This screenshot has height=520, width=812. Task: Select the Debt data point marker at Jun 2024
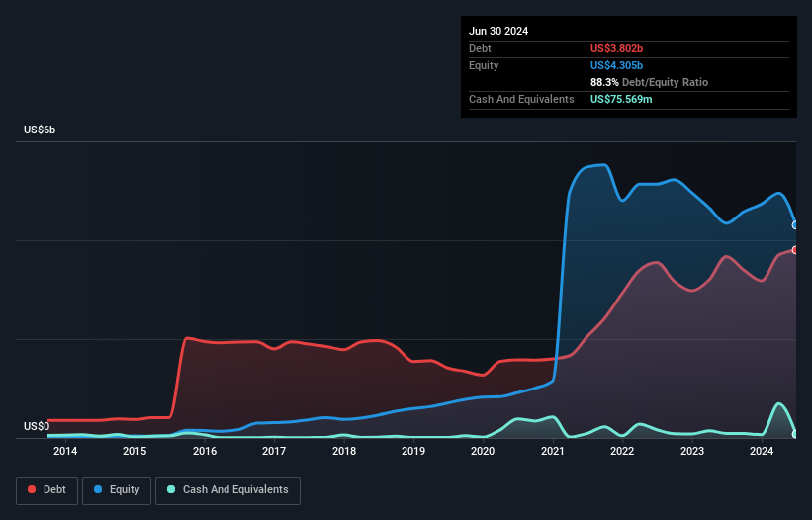coord(795,250)
